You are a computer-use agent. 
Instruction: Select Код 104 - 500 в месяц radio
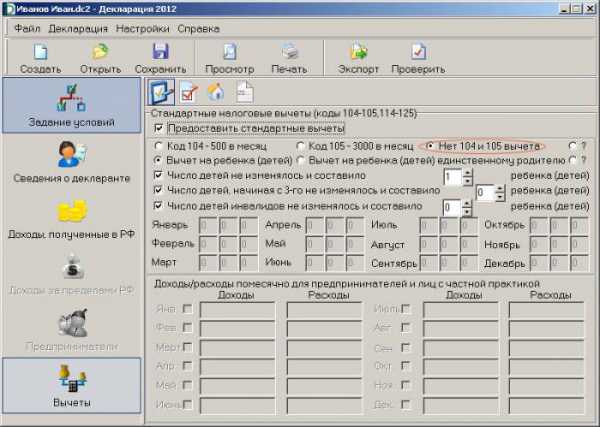158,146
